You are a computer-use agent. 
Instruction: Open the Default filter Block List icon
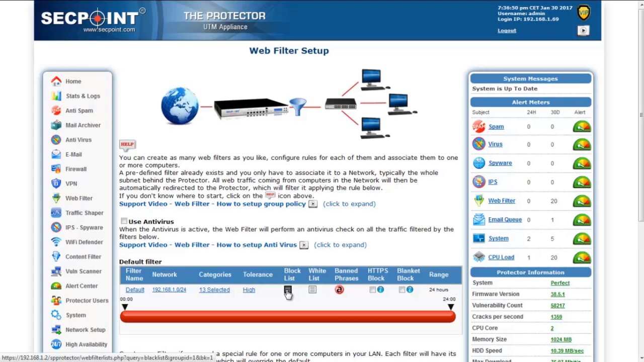click(288, 290)
